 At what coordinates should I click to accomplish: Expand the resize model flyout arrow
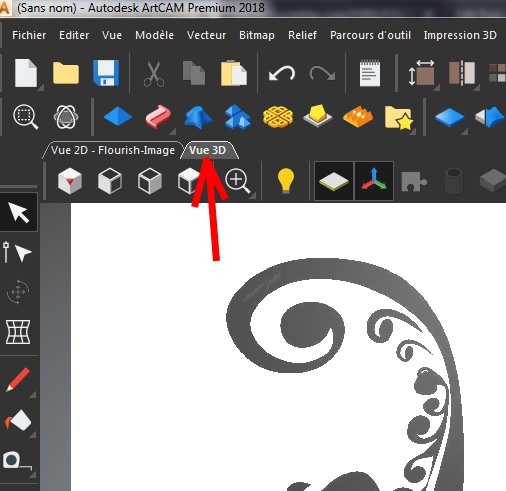point(436,88)
